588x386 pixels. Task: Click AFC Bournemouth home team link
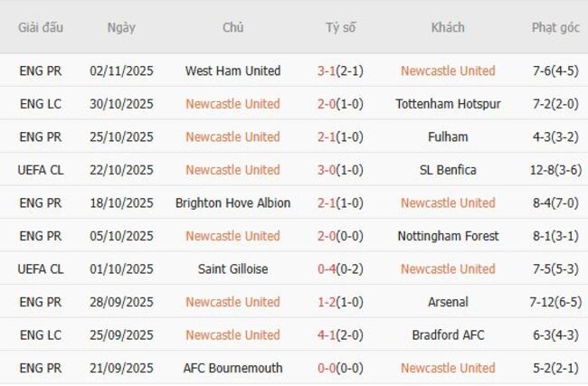point(232,368)
